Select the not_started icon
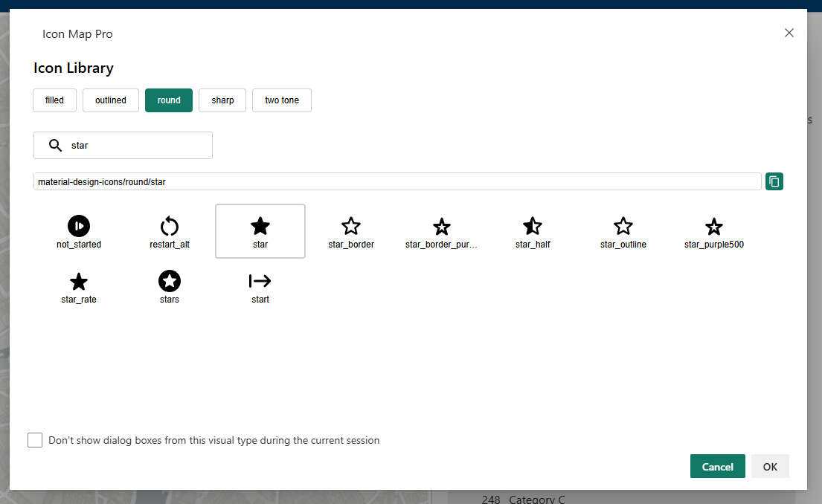822x504 pixels. [x=78, y=230]
